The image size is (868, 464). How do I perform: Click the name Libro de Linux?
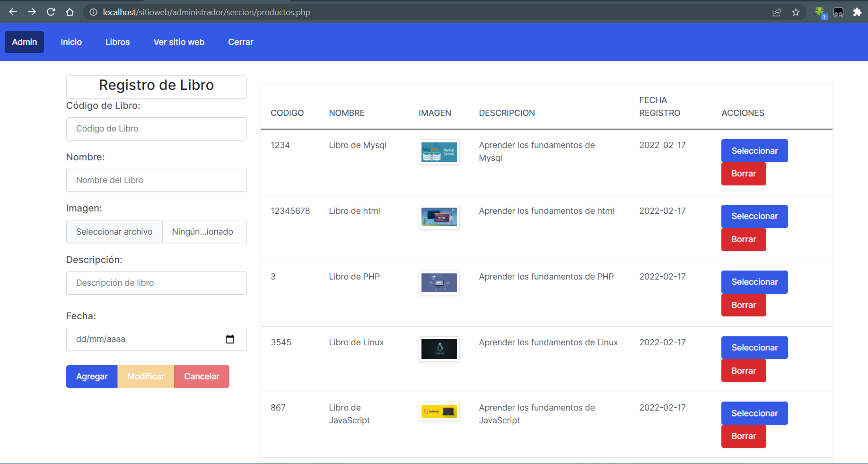coord(356,342)
